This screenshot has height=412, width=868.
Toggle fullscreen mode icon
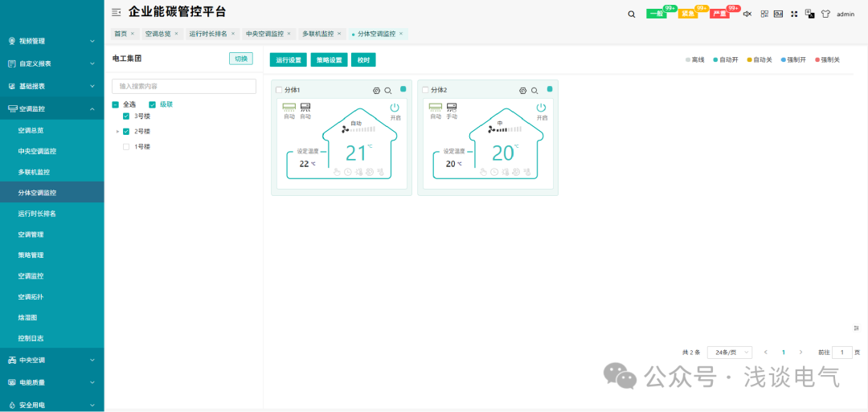tap(794, 14)
